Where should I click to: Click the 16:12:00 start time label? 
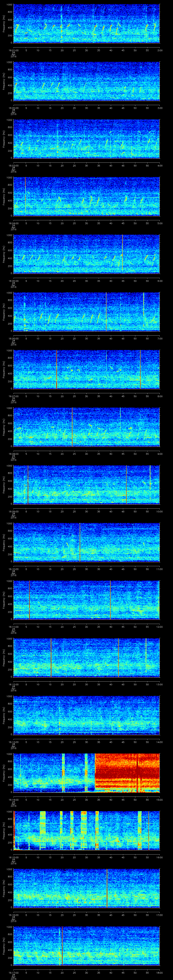pos(13,684)
